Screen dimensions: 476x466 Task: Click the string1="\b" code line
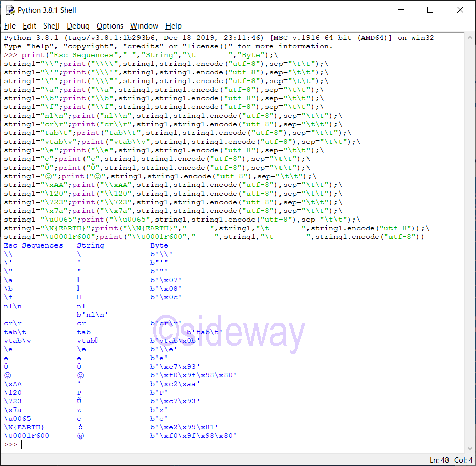pos(164,98)
